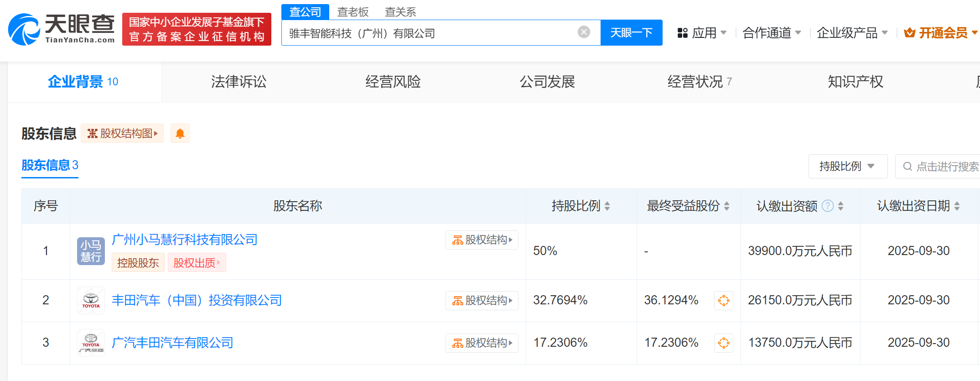Switch to the 法律诉讼 tab
The height and width of the screenshot is (381, 980).
pos(239,82)
